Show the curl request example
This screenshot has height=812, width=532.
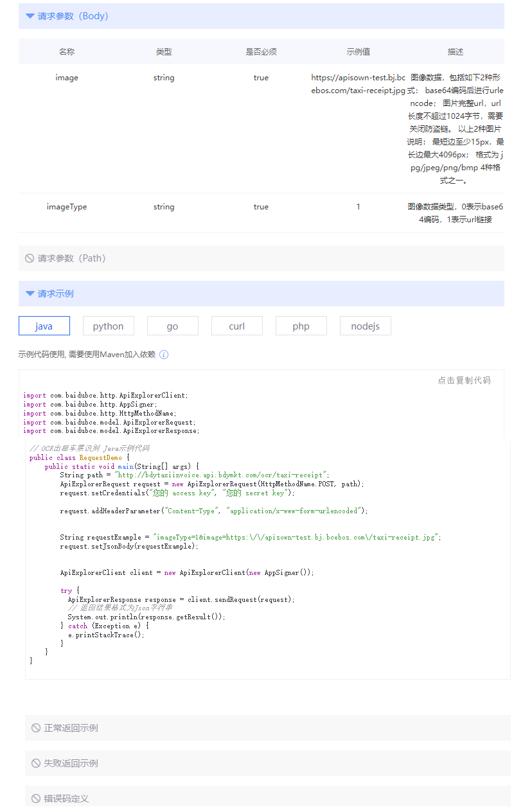point(236,326)
